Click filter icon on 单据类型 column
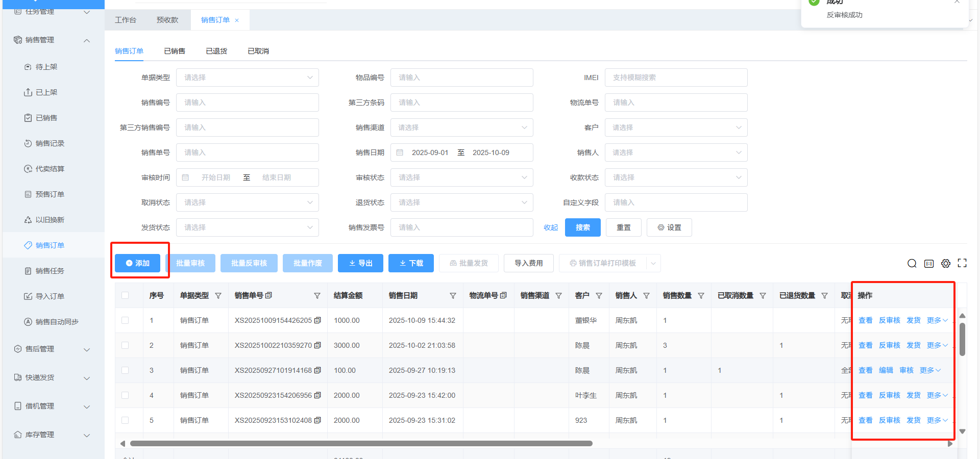This screenshot has width=980, height=459. [218, 296]
